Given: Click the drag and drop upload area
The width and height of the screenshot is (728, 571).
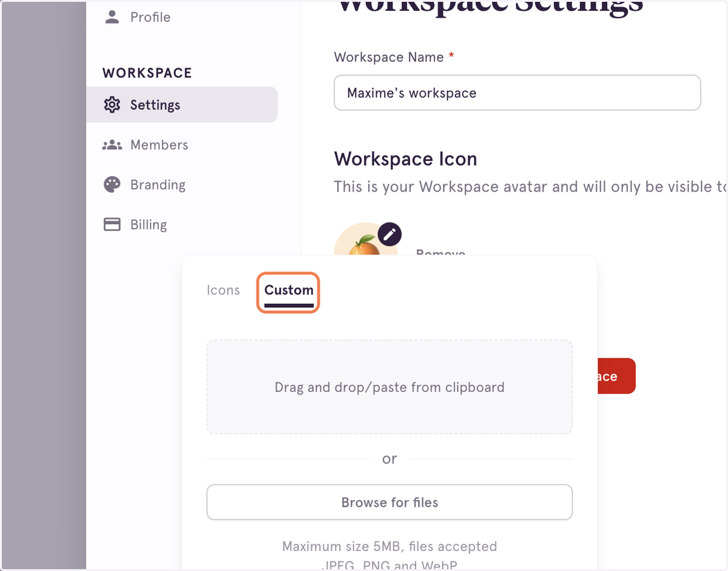Looking at the screenshot, I should [389, 387].
